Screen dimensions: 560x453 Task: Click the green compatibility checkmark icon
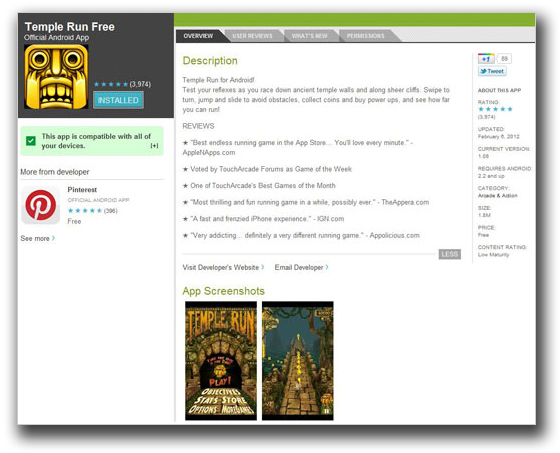[31, 141]
